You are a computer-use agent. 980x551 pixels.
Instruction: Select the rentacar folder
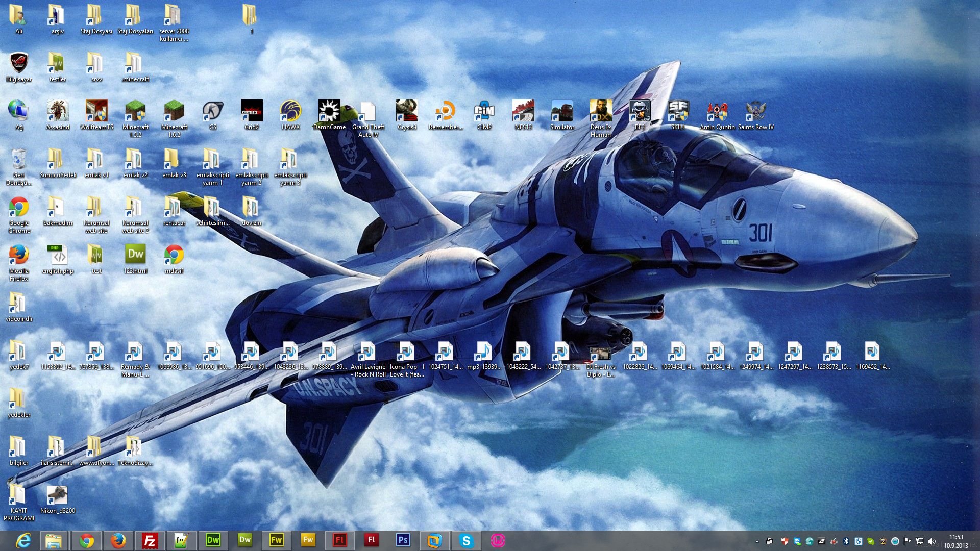[174, 211]
